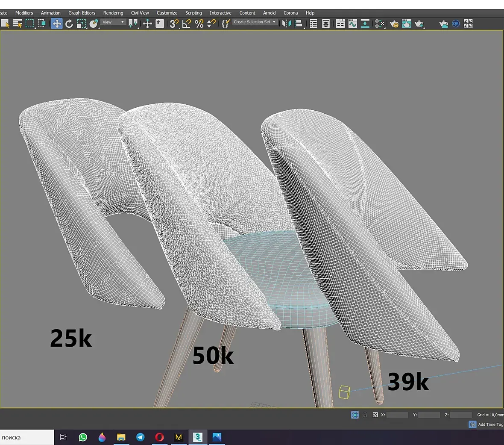The image size is (504, 445).
Task: Open Task View on taskbar
Action: 63,437
